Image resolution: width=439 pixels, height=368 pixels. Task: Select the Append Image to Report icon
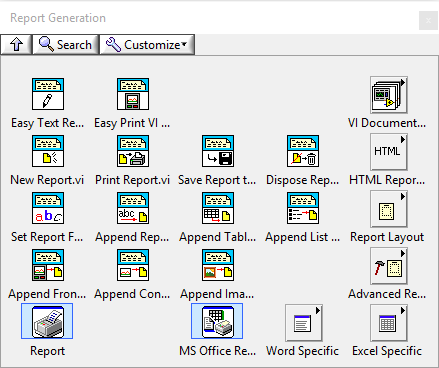coord(218,265)
